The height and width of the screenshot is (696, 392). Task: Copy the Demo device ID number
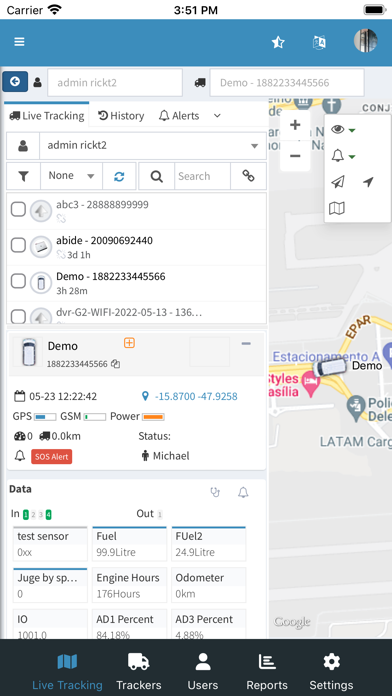tap(115, 364)
